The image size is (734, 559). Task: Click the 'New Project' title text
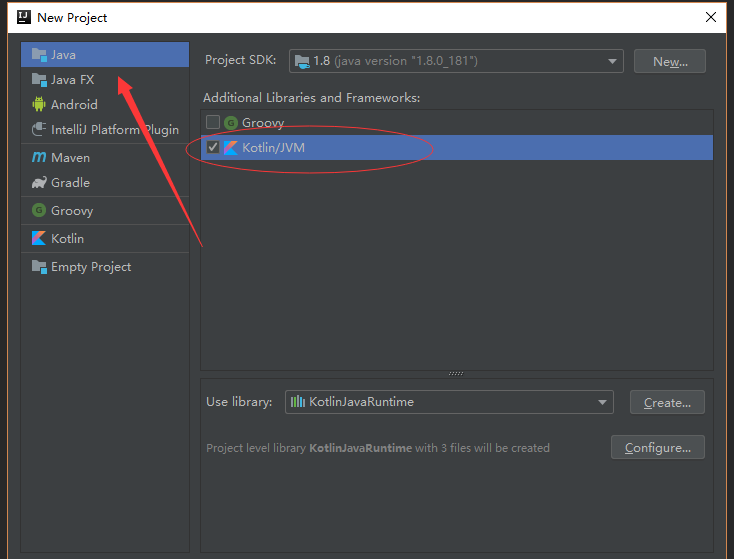[72, 18]
